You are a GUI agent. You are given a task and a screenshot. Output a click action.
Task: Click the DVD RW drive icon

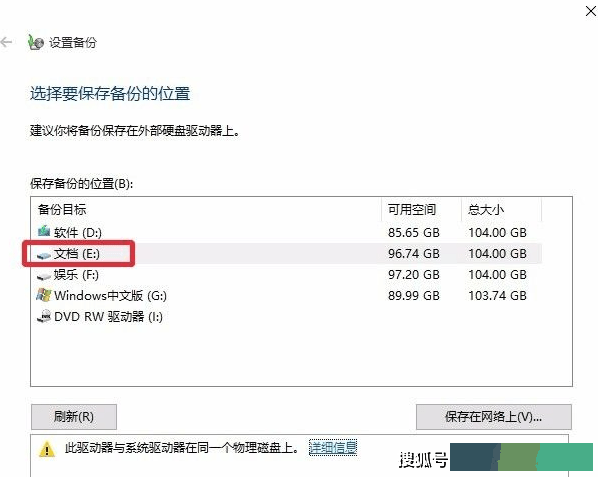point(44,316)
